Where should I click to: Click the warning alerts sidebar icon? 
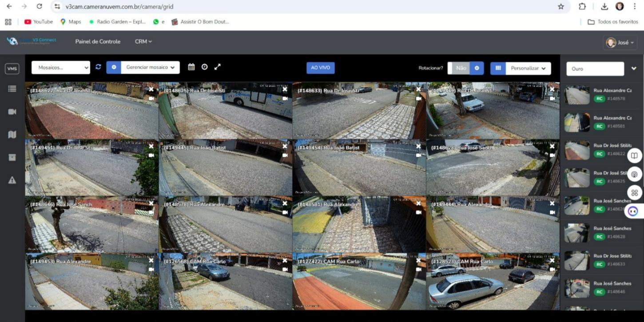12,180
